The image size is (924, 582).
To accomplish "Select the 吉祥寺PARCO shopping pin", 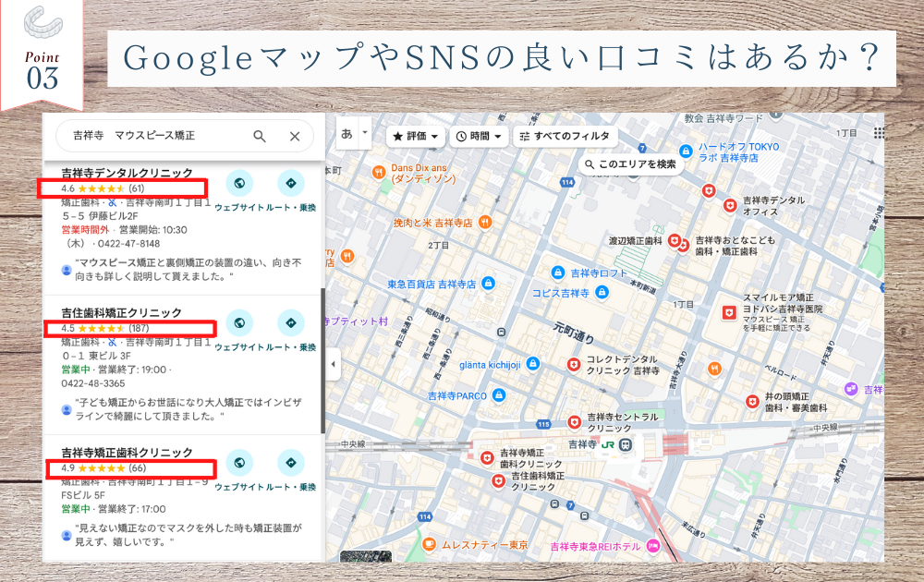I will (x=497, y=394).
